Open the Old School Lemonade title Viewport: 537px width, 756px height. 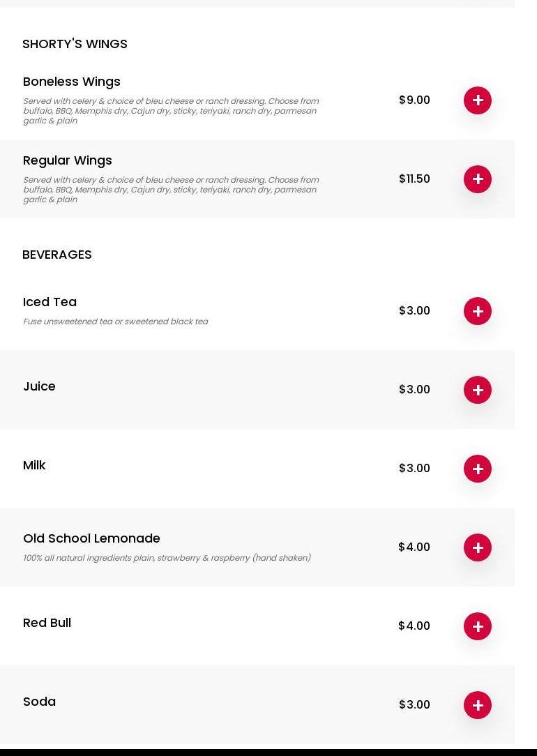tap(91, 538)
